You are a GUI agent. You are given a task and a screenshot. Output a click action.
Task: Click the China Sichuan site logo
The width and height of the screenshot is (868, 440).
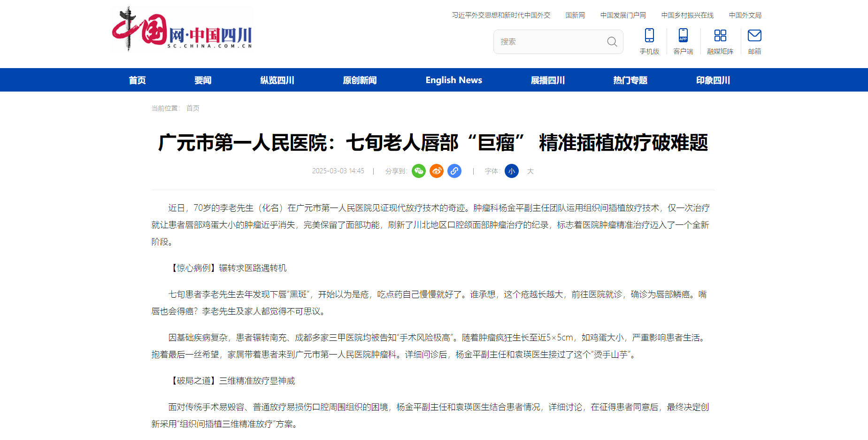pos(182,30)
